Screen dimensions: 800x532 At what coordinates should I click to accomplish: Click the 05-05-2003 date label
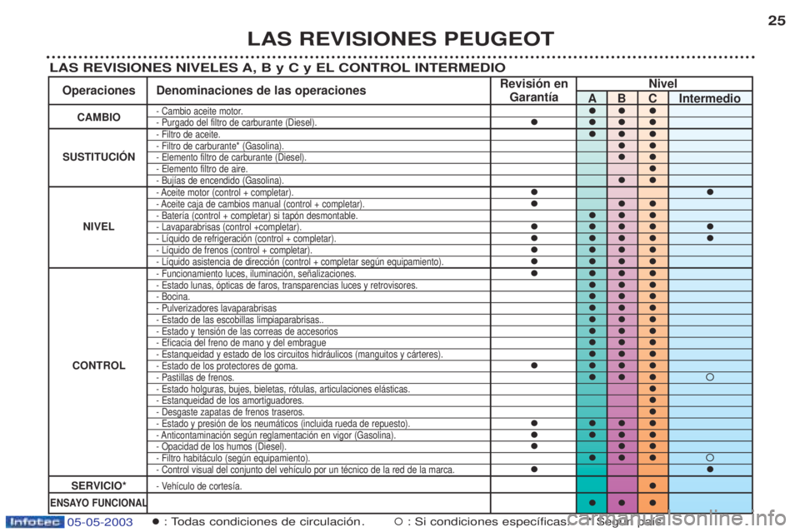(100, 522)
